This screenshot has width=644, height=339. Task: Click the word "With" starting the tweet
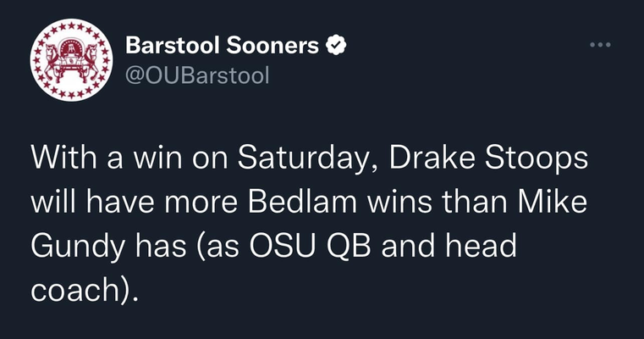click(63, 158)
